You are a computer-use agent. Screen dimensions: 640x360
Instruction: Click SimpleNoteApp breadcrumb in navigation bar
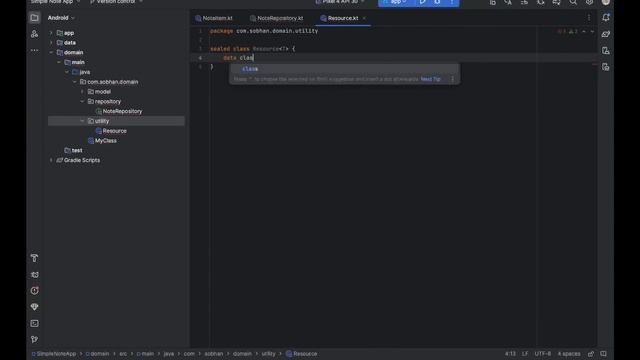coord(54,354)
